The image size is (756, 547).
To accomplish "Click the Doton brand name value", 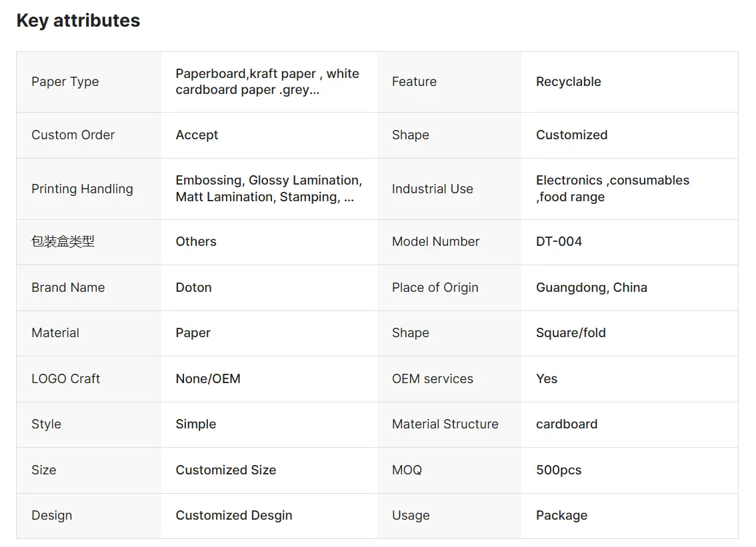I will [x=193, y=288].
